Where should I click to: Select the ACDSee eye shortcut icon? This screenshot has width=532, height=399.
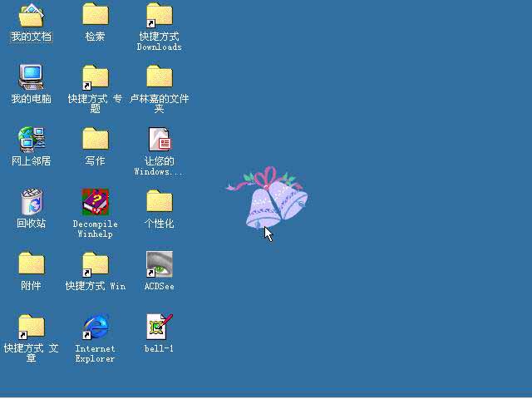tap(159, 264)
